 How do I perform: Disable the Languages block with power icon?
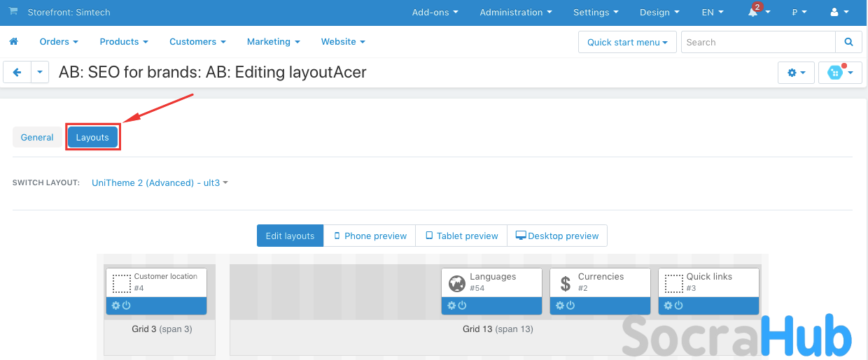(x=463, y=305)
